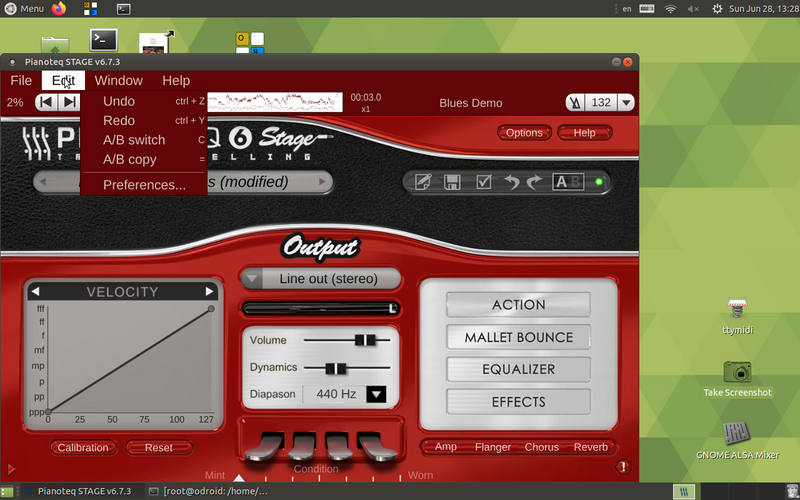Screen dimensions: 800x500
Task: Jump to previous track button
Action: coord(46,102)
